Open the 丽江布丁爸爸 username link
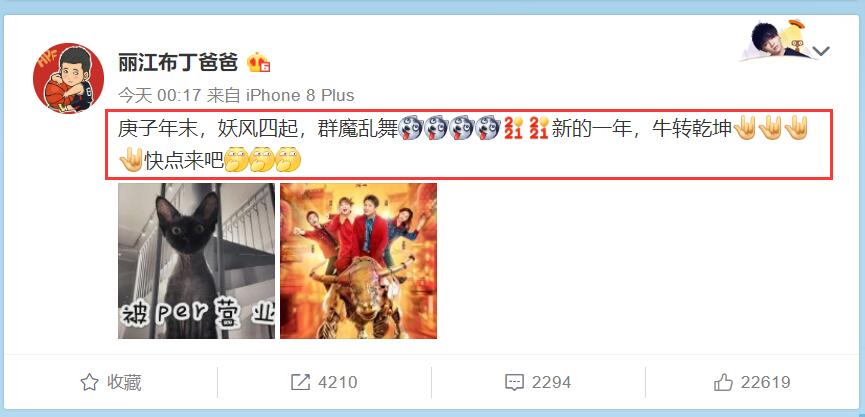This screenshot has width=865, height=417. click(x=178, y=62)
